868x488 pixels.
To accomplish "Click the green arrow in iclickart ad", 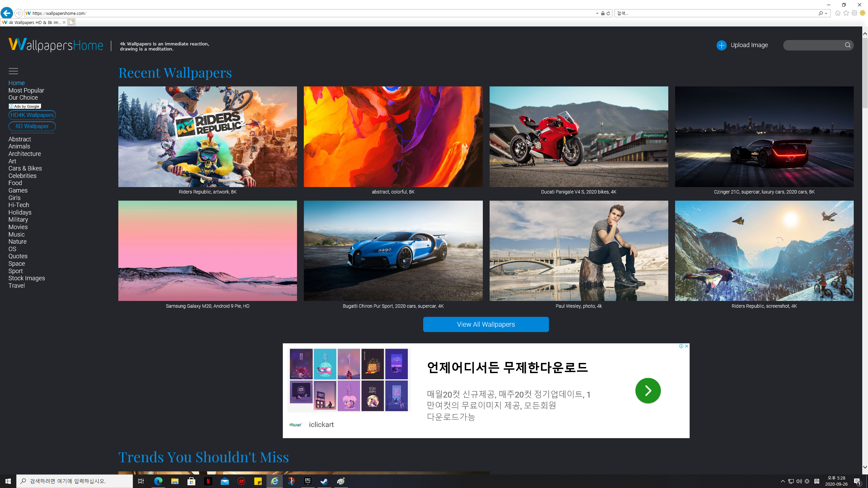I will [x=648, y=390].
